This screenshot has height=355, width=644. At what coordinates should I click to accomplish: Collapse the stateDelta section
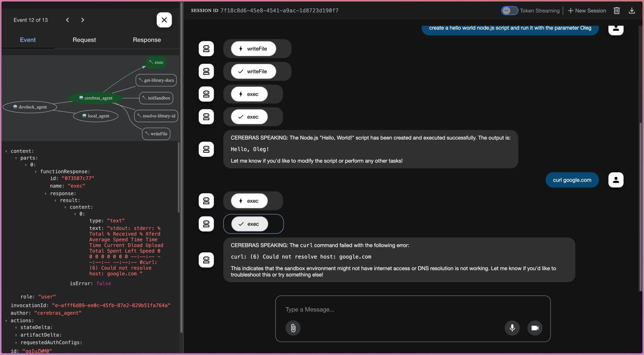click(x=16, y=327)
